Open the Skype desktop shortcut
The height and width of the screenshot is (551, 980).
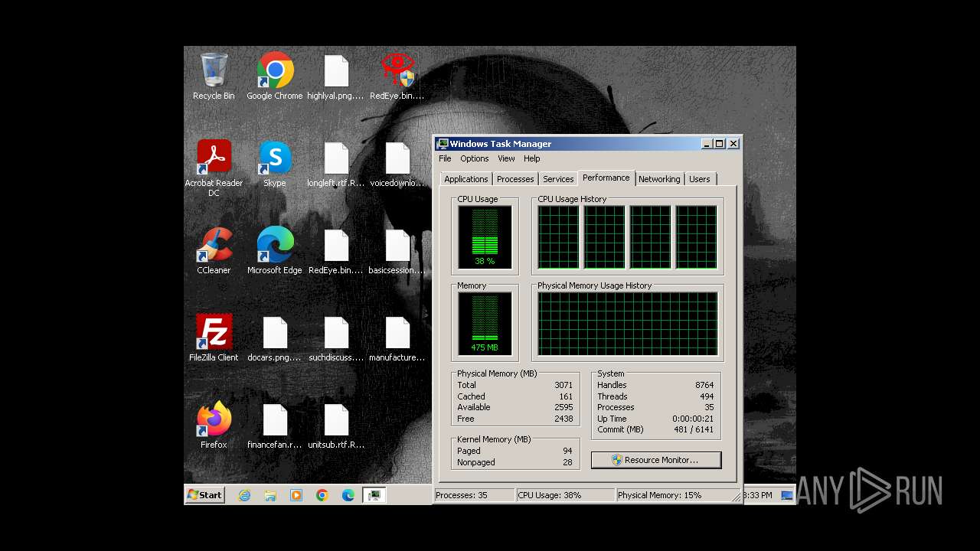(x=275, y=164)
